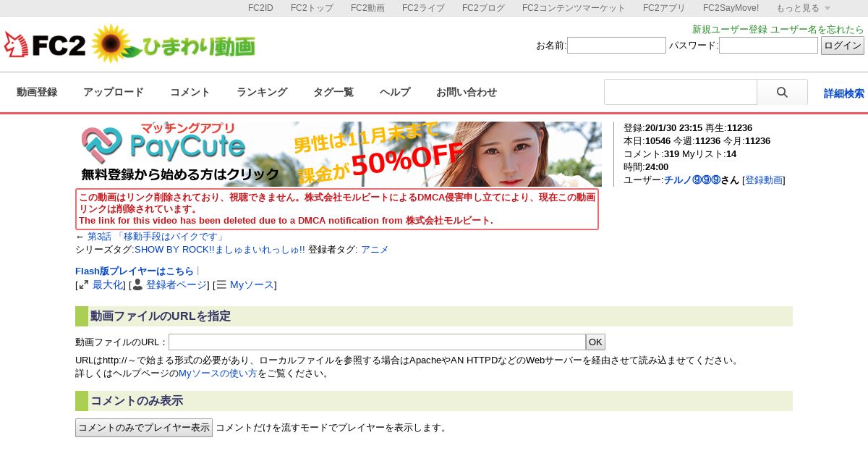Click Flash版プレイヤーはこちら link
868x456 pixels.
tap(135, 271)
